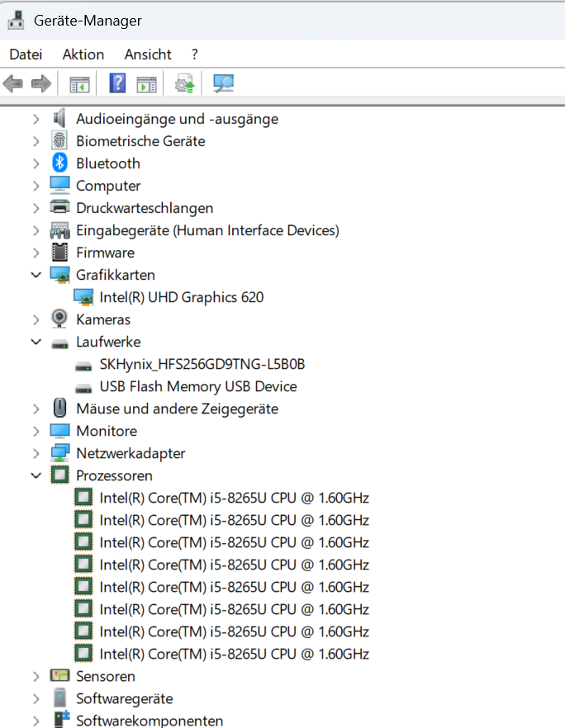The width and height of the screenshot is (565, 728).
Task: Select SKHynix_HFS256GD9TNG-L5B0B drive
Action: (202, 364)
